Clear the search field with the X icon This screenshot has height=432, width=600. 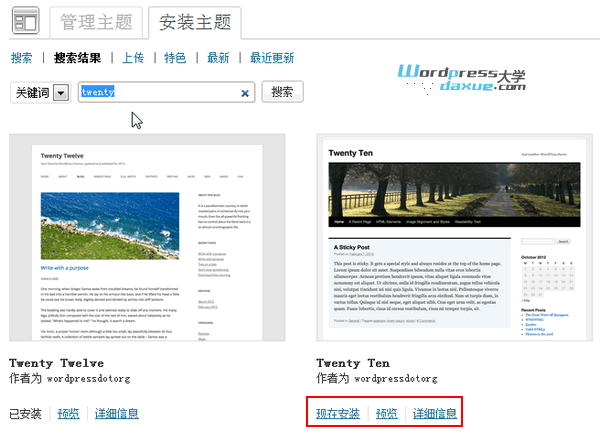tap(245, 93)
